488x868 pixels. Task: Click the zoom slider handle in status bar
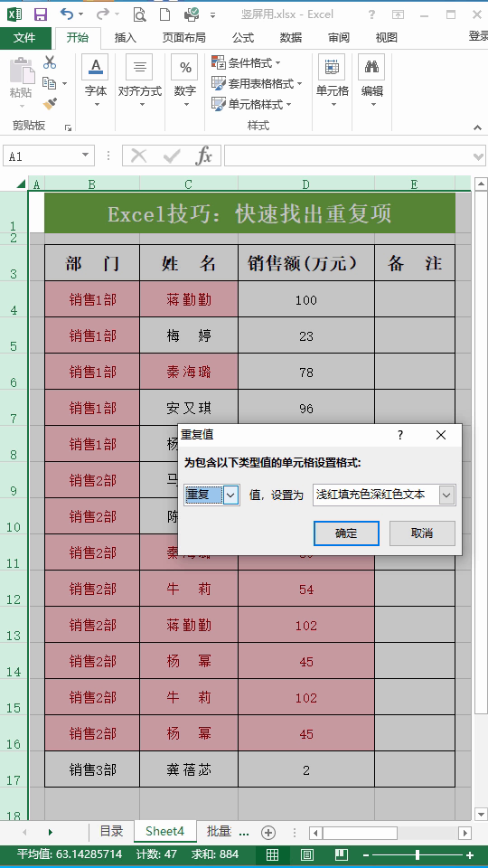(x=418, y=854)
